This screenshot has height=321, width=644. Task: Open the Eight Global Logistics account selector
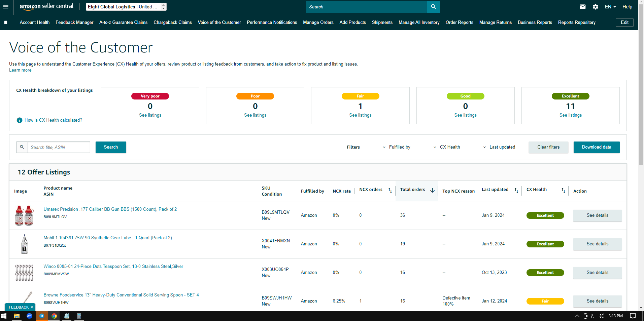pyautogui.click(x=126, y=7)
